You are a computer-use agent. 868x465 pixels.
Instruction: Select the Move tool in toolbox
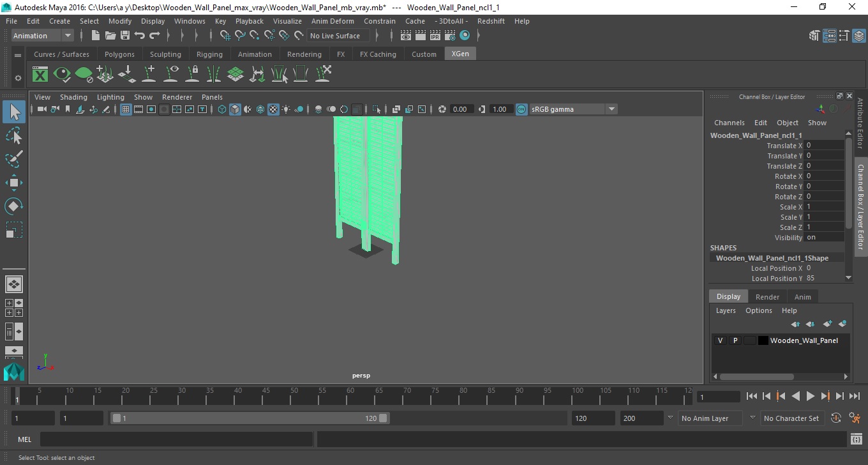tap(14, 183)
